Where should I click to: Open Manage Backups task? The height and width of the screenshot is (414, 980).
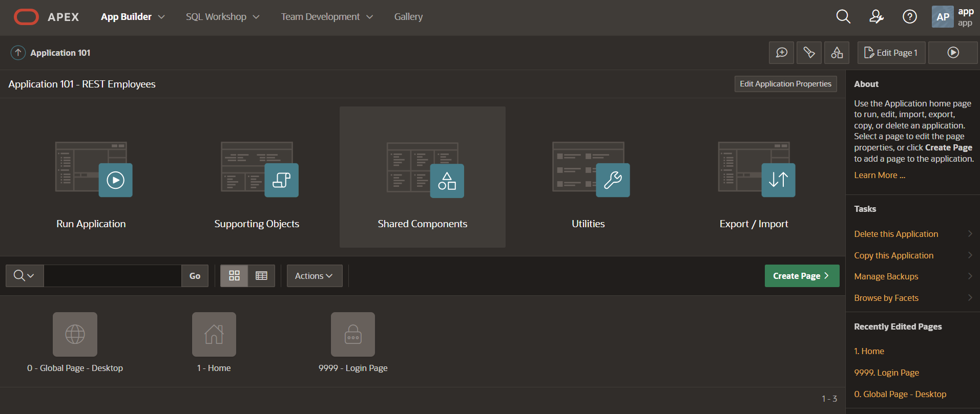[x=886, y=276]
